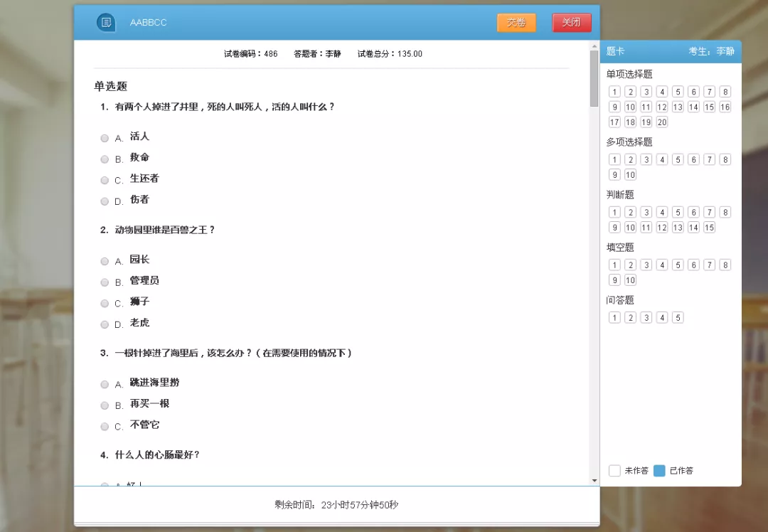Pick option B 再买一根 for question 3

pyautogui.click(x=105, y=405)
